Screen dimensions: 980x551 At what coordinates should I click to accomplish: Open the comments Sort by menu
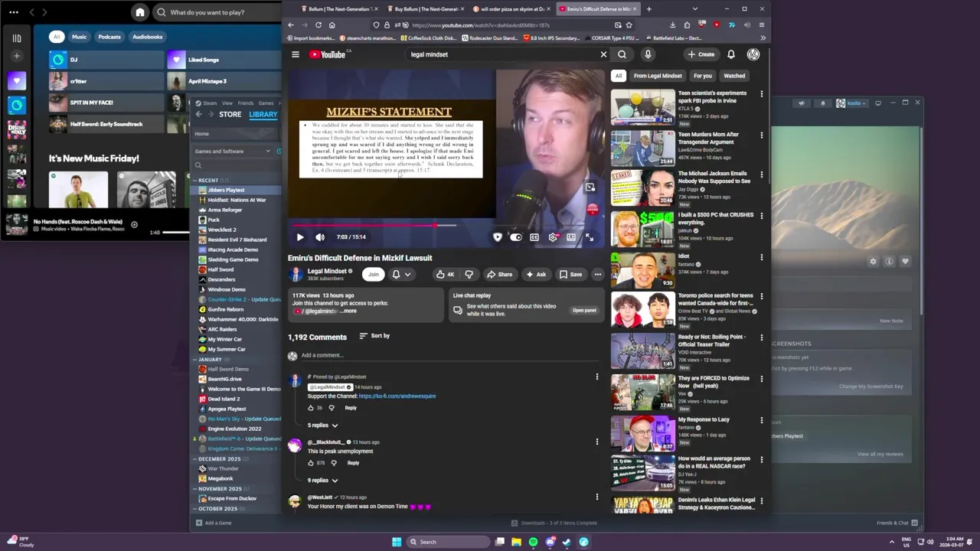tap(374, 336)
